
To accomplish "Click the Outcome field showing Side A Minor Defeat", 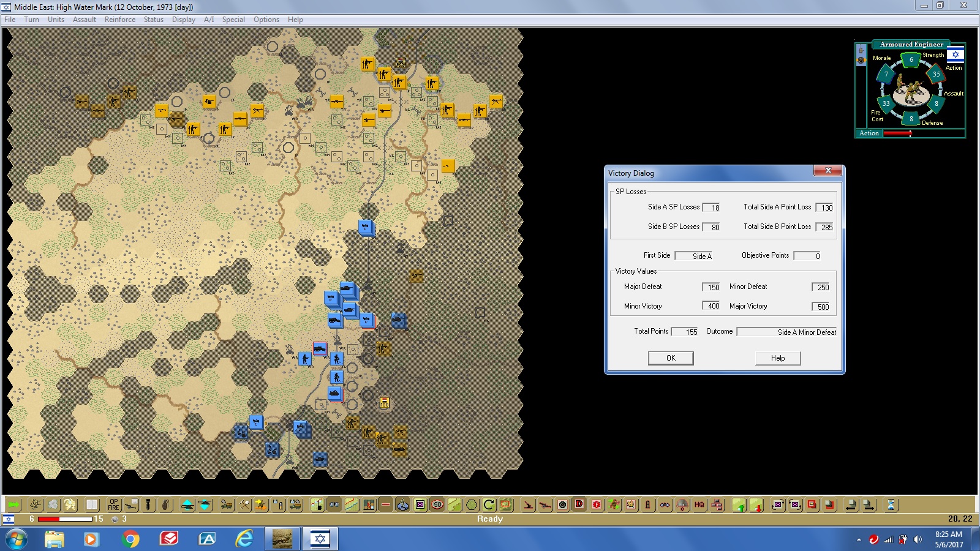I will [787, 332].
